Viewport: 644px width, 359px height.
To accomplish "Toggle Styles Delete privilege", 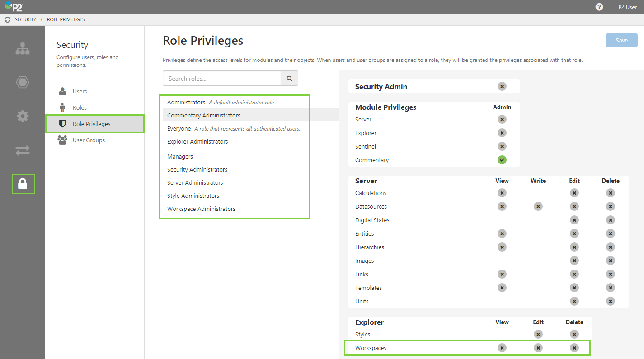I will (574, 334).
